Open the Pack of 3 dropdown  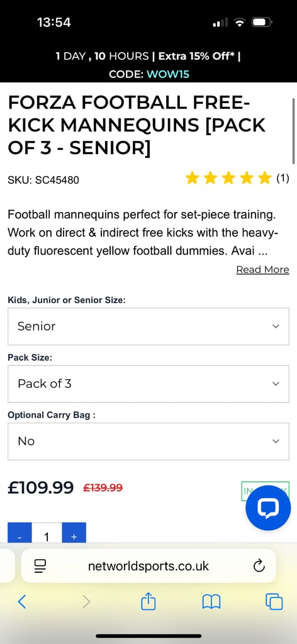point(148,384)
